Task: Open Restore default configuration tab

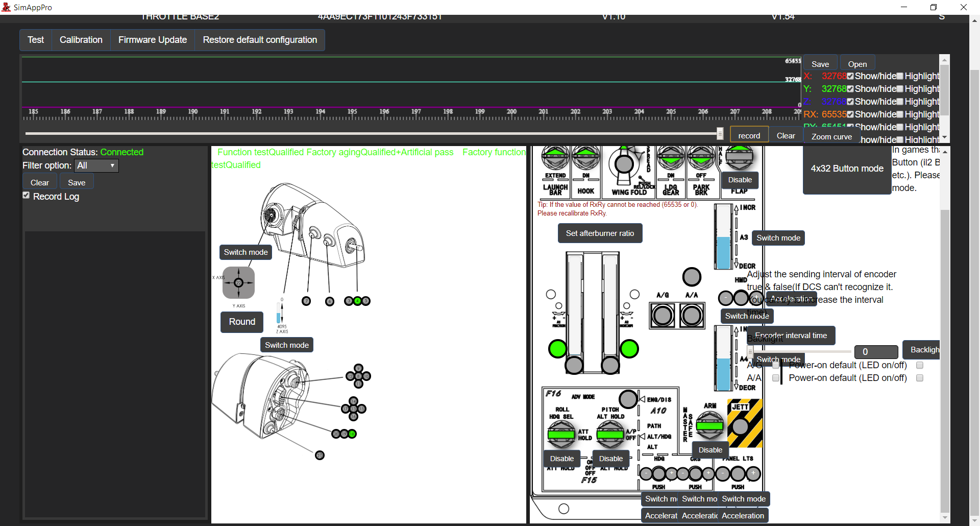Action: pyautogui.click(x=260, y=40)
